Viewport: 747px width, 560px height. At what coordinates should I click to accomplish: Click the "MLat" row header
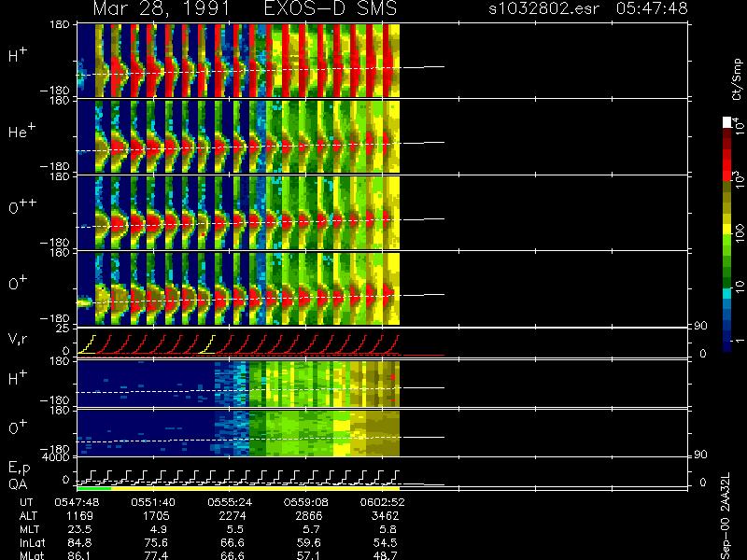point(32,555)
